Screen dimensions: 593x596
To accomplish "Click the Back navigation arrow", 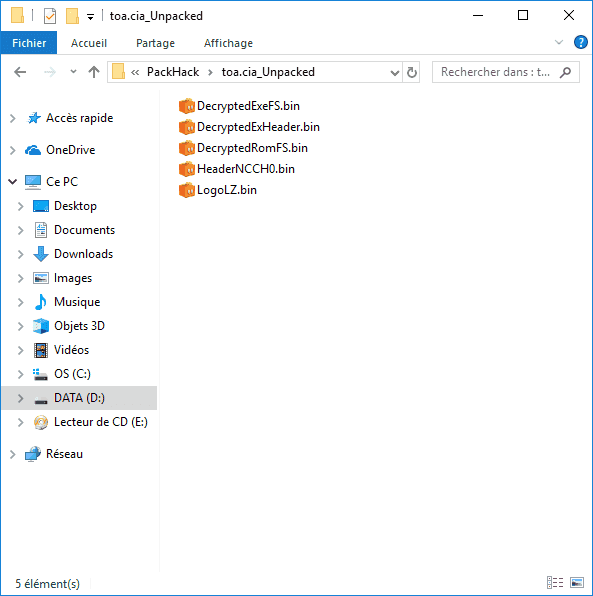I will click(x=20, y=72).
